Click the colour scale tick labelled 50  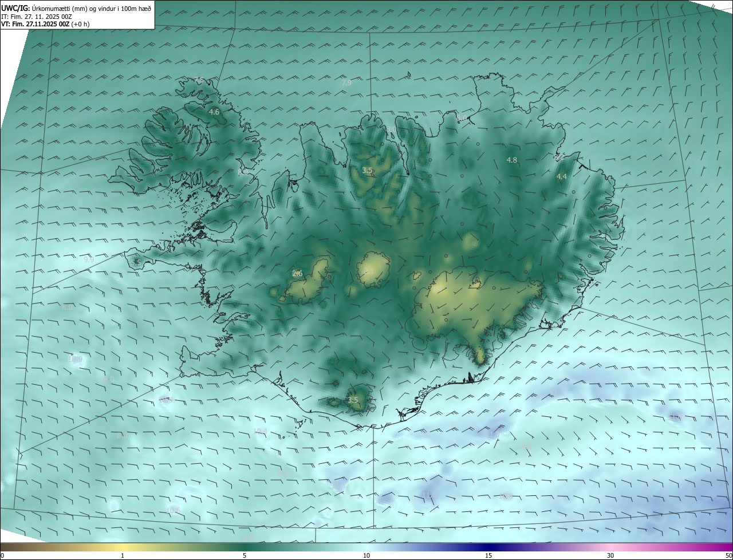(x=728, y=555)
